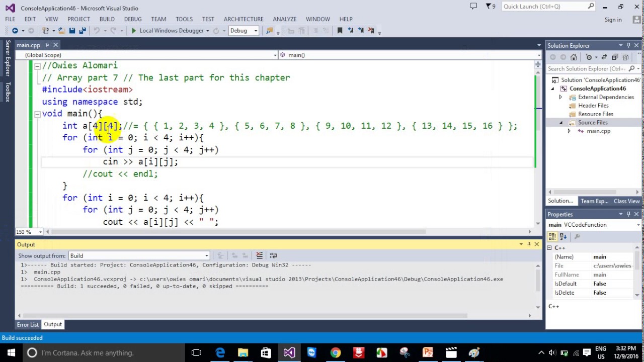
Task: Save main.cpp with the Save icon
Action: click(x=72, y=31)
